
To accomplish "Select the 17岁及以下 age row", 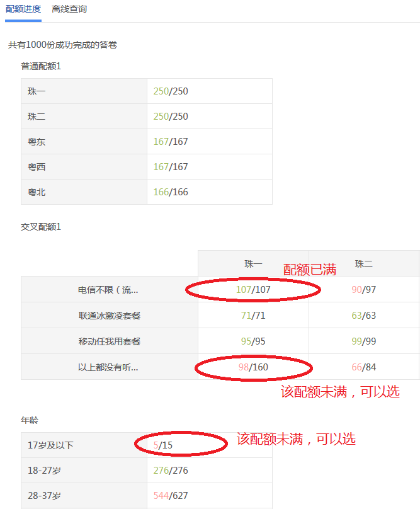I will (x=147, y=445).
